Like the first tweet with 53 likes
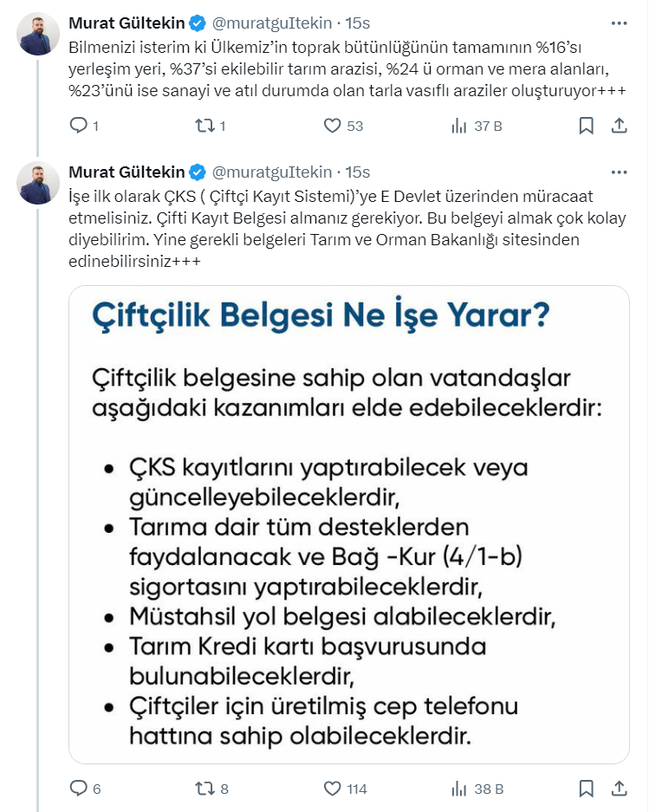This screenshot has height=812, width=649. click(333, 127)
